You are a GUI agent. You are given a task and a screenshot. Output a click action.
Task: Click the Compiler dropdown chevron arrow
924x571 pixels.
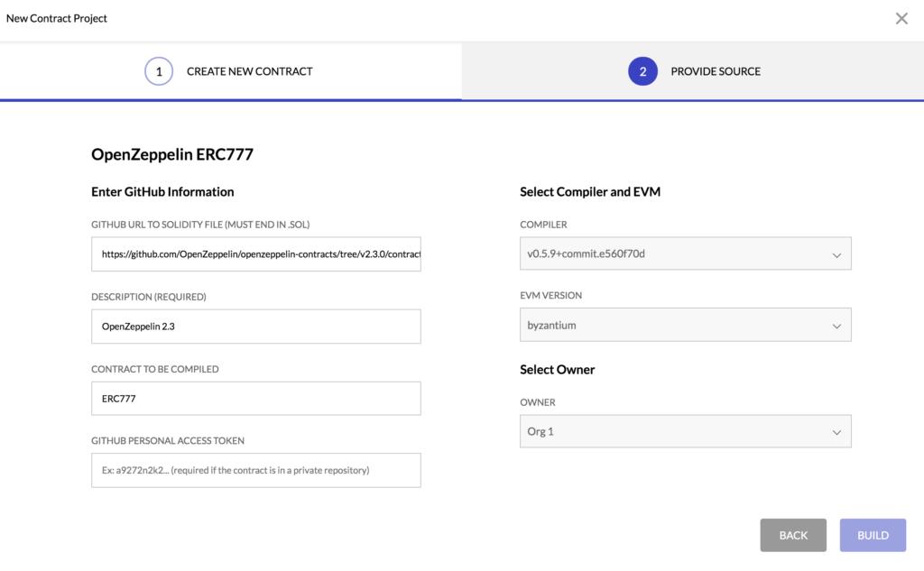click(x=836, y=255)
